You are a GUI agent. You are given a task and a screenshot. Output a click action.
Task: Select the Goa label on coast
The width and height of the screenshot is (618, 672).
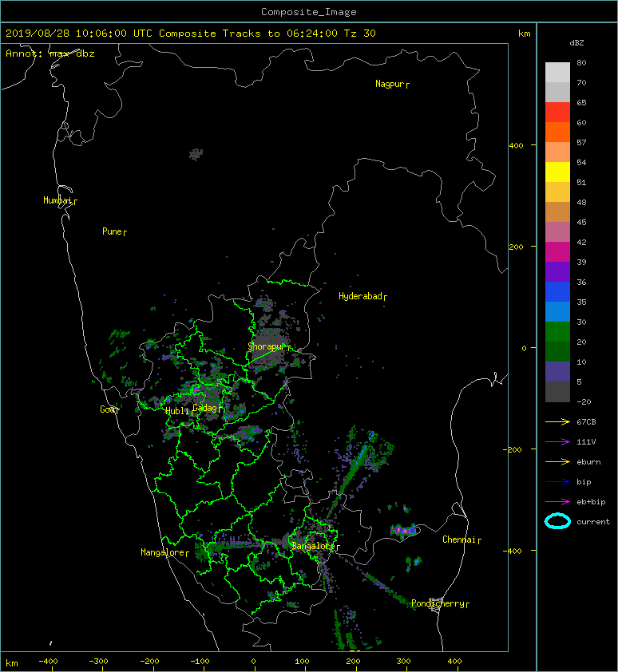click(109, 409)
